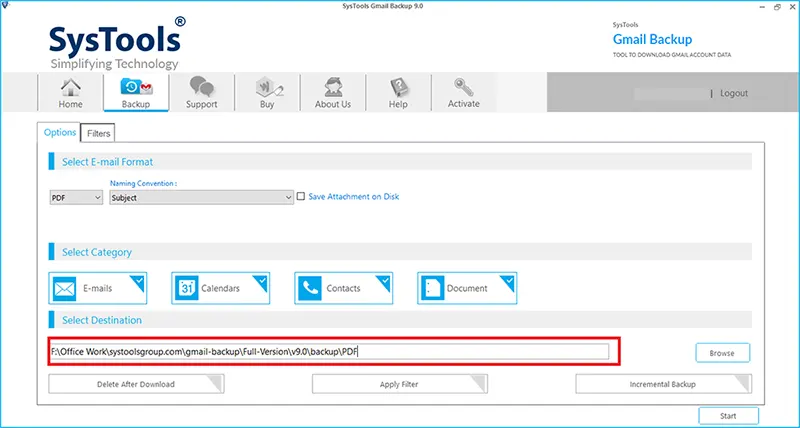The image size is (800, 428).
Task: Click the Gmail Backup product title
Action: click(x=653, y=39)
